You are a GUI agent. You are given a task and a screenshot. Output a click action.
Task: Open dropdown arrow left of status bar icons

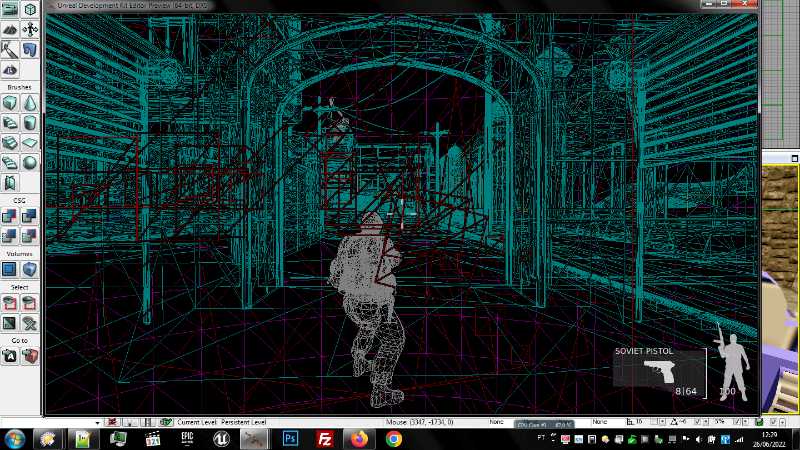point(97,422)
